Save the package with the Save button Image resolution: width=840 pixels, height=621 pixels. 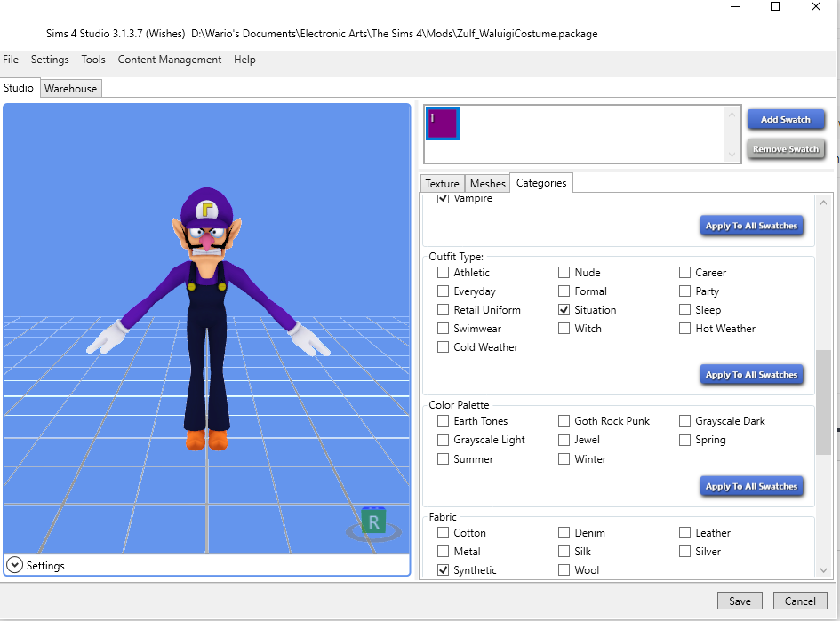(740, 601)
